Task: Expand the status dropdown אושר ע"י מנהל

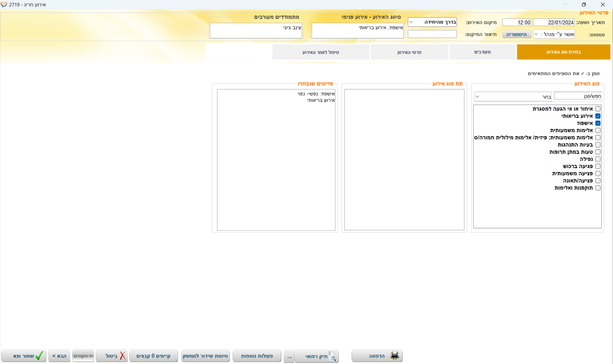Action: [x=536, y=34]
